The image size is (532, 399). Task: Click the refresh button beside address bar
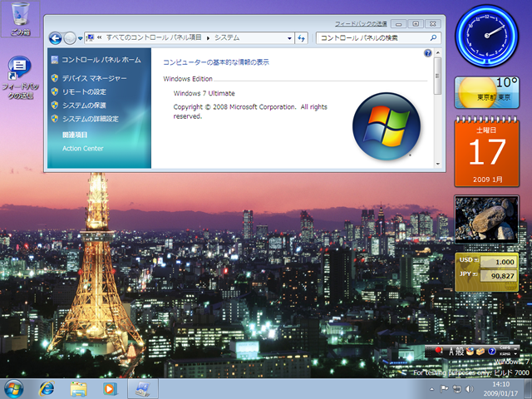click(x=301, y=37)
